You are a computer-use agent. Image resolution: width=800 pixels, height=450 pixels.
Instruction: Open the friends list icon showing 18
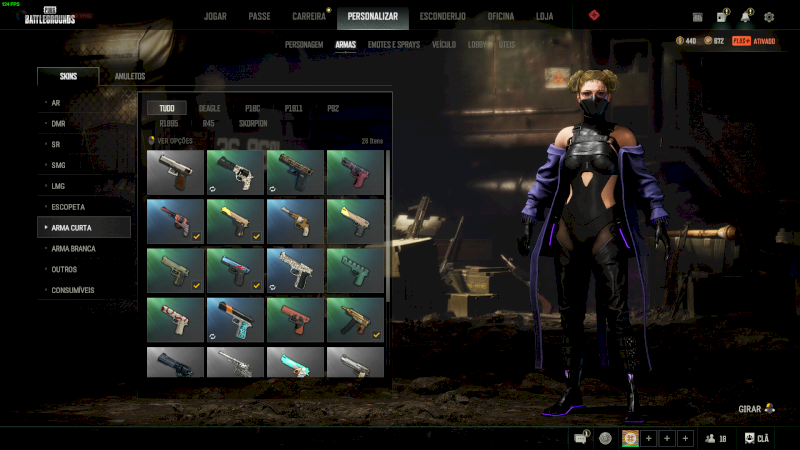pos(710,438)
